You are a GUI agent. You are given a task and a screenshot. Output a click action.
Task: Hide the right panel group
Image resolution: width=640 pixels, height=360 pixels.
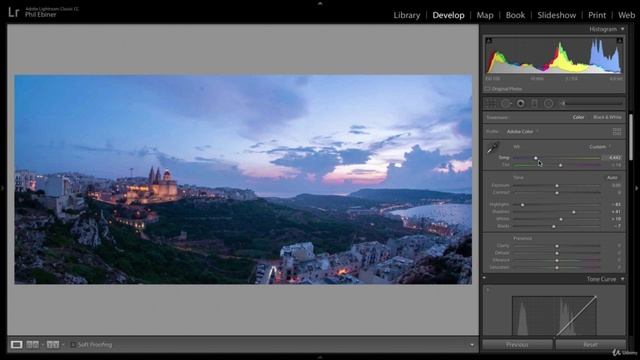point(637,188)
